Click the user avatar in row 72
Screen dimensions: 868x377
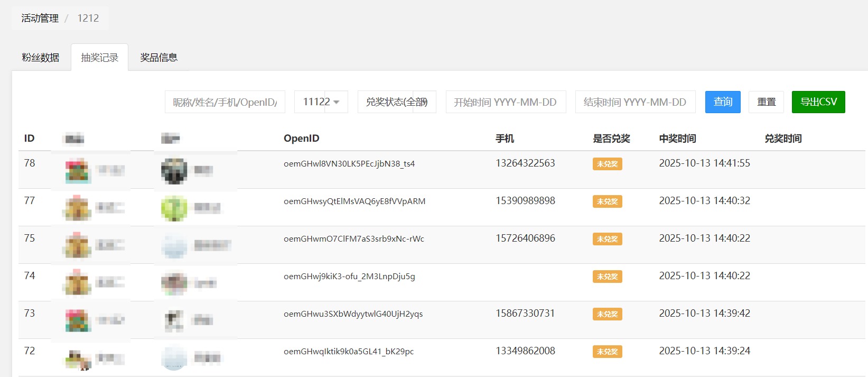[174, 358]
